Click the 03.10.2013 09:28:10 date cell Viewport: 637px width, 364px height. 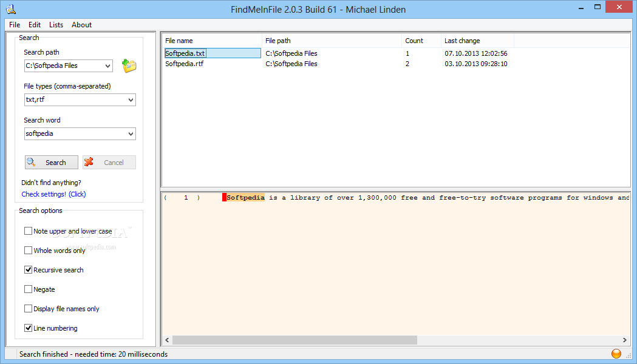[475, 64]
